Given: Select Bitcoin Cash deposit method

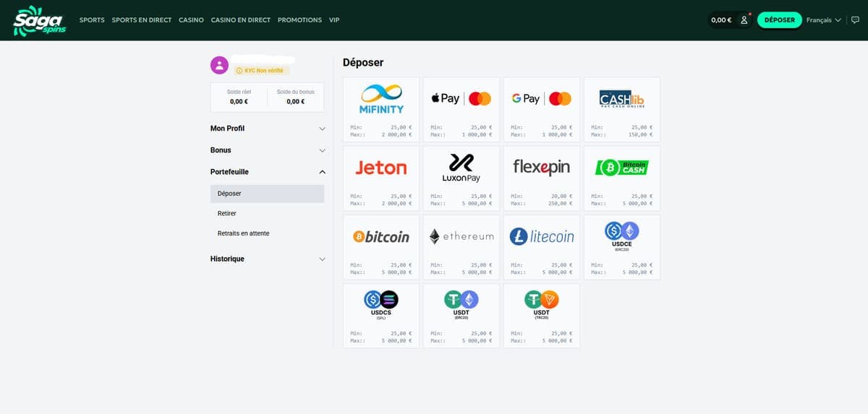Looking at the screenshot, I should pyautogui.click(x=622, y=178).
